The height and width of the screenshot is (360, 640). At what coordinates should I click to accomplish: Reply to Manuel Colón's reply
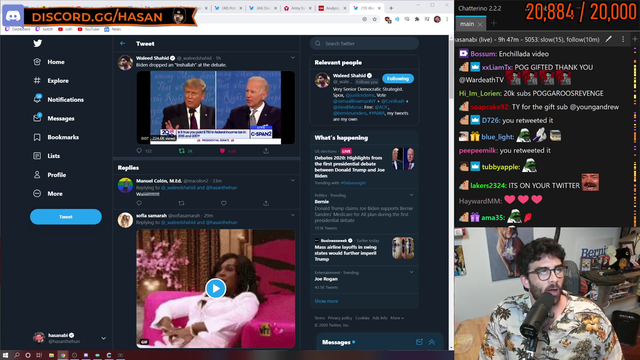tap(139, 203)
